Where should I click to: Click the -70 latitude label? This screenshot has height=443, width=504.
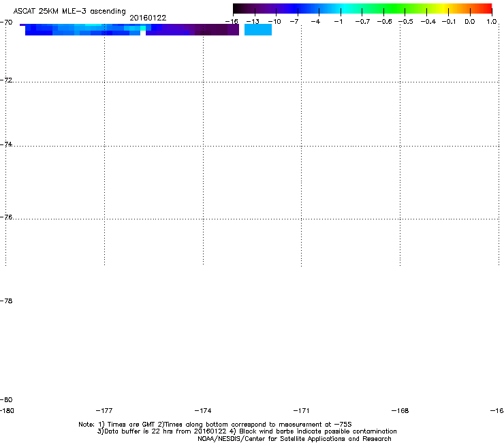[6, 22]
